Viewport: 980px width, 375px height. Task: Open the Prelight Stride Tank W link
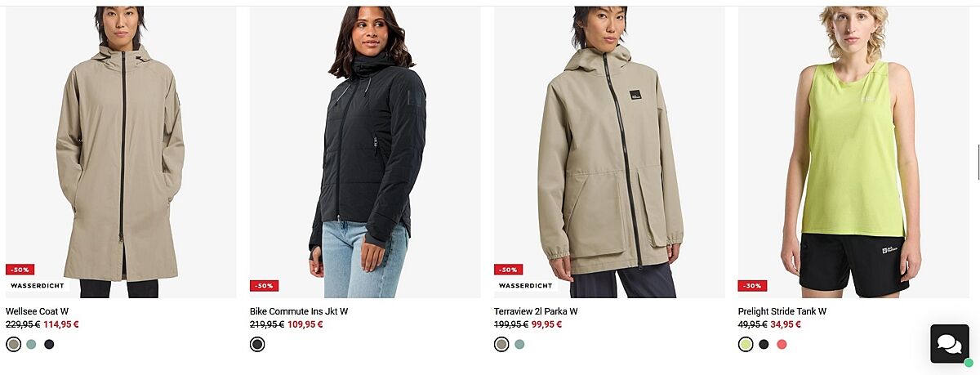(782, 311)
